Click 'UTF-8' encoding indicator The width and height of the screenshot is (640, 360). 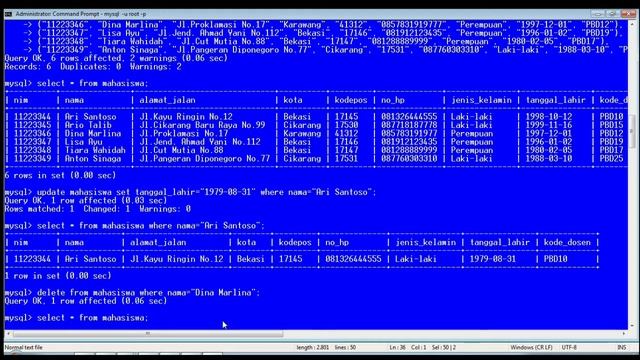click(x=569, y=347)
